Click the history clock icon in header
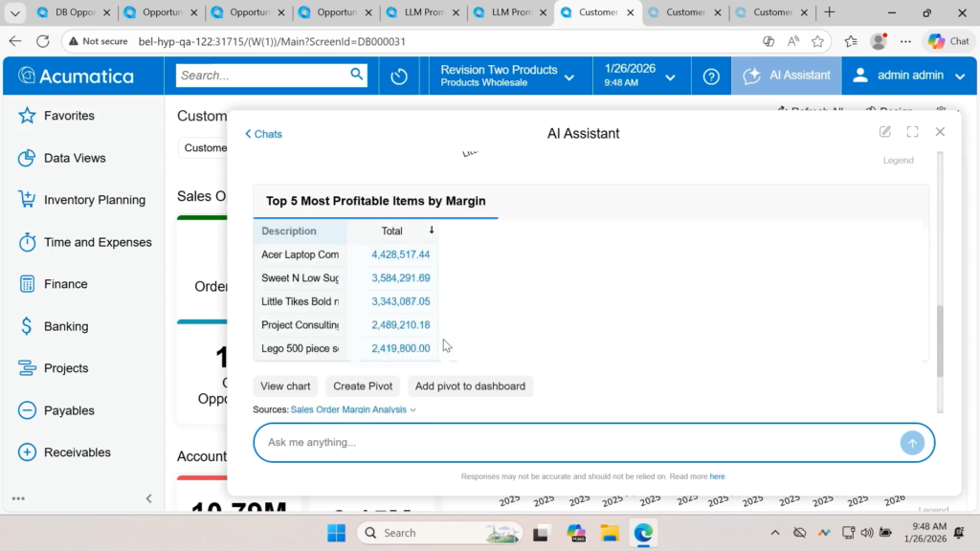Viewport: 980px width, 551px height. tap(399, 77)
